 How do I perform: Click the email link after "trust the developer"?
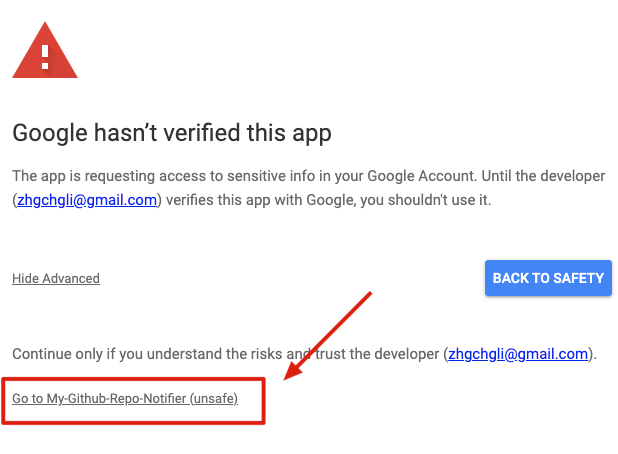518,353
